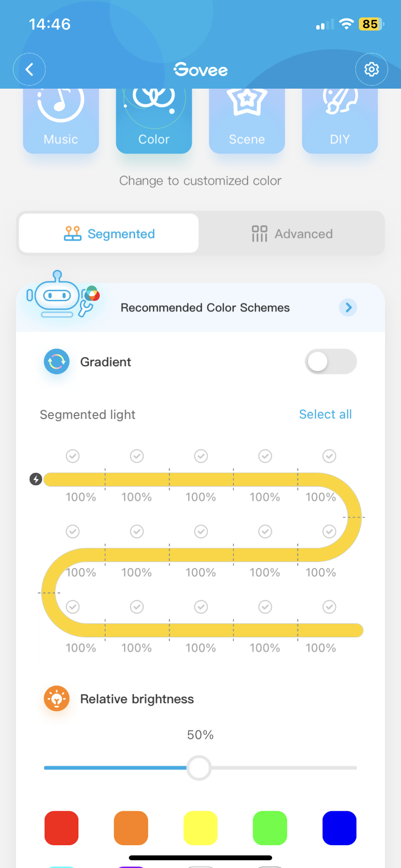Image resolution: width=401 pixels, height=868 pixels.
Task: Switch to the Segmented tab
Action: point(109,233)
